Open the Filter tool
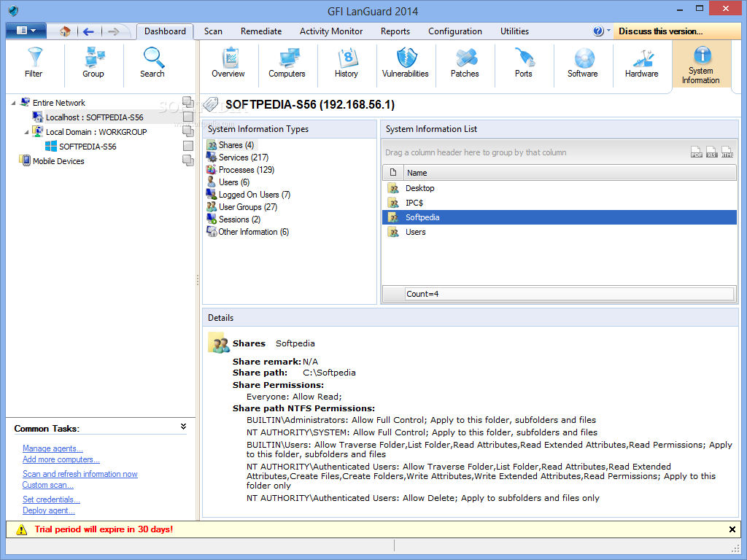 34,63
